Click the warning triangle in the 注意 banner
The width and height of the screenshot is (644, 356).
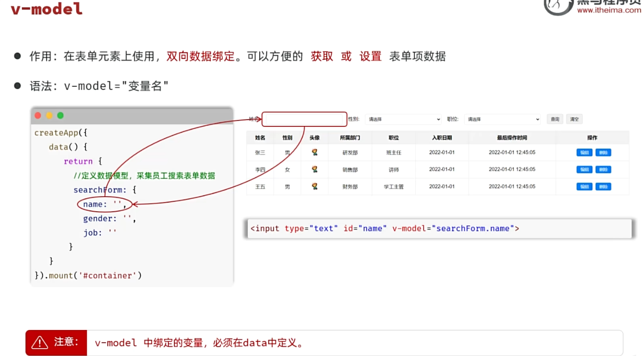coord(40,343)
